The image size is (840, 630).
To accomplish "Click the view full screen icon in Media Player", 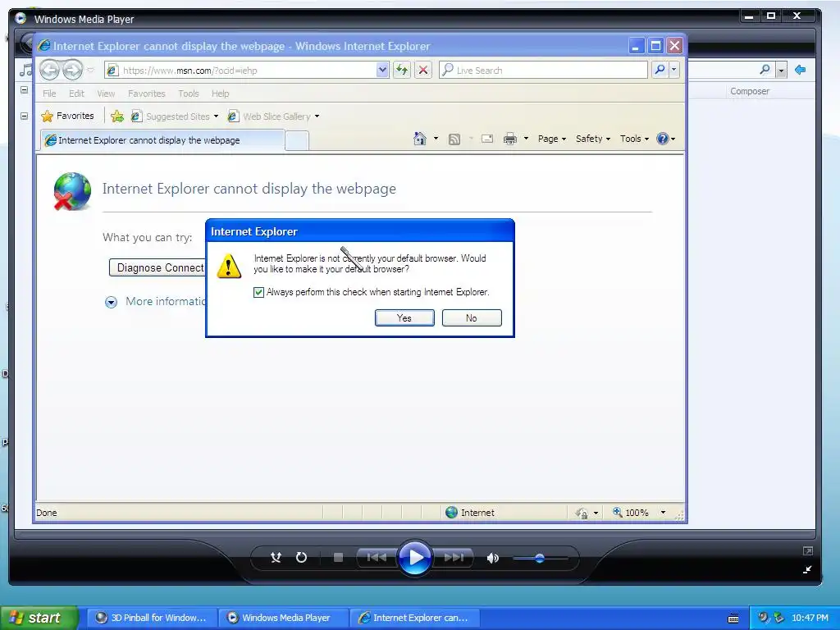I will [x=808, y=550].
